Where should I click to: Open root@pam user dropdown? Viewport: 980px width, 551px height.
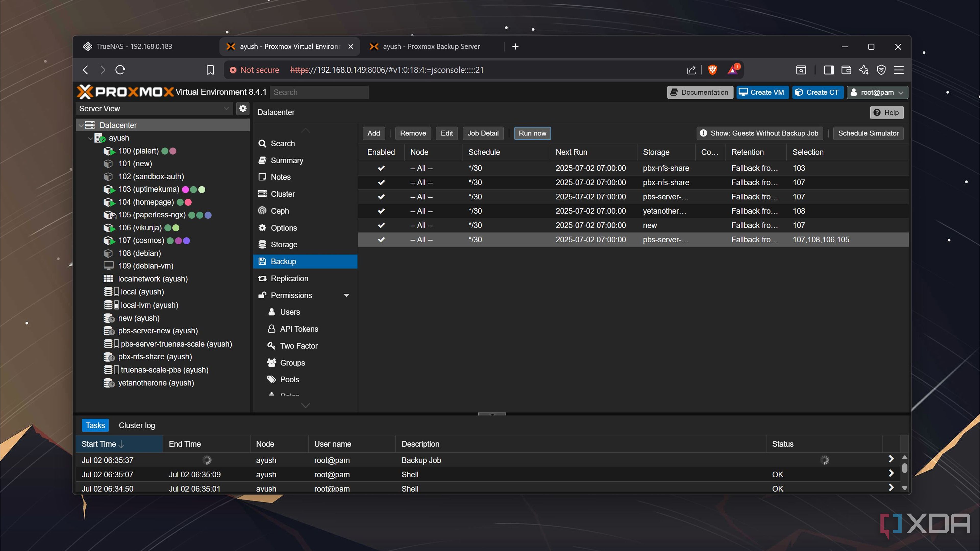point(877,92)
